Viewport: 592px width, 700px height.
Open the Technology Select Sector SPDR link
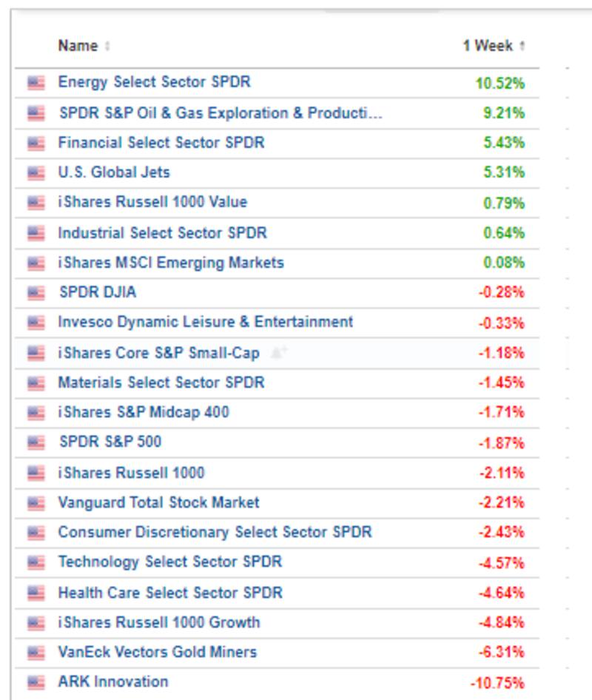(169, 562)
